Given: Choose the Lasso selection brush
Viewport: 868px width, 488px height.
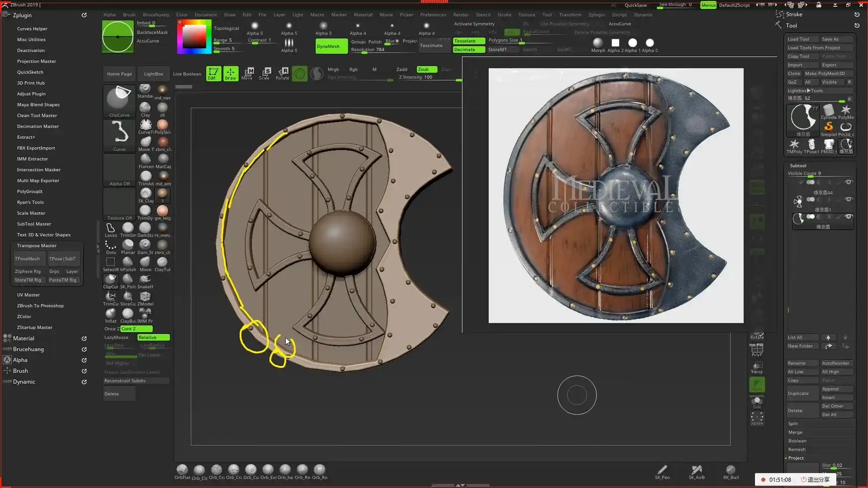Looking at the screenshot, I should [110, 229].
